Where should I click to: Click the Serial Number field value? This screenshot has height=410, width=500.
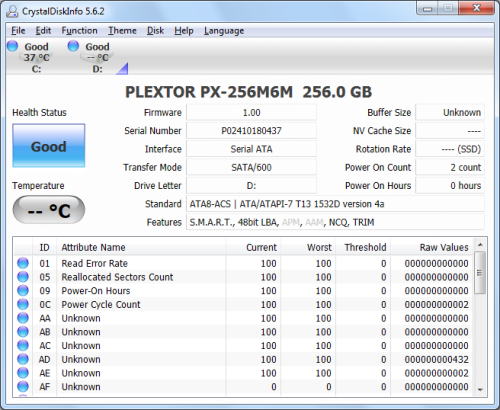[x=251, y=131]
